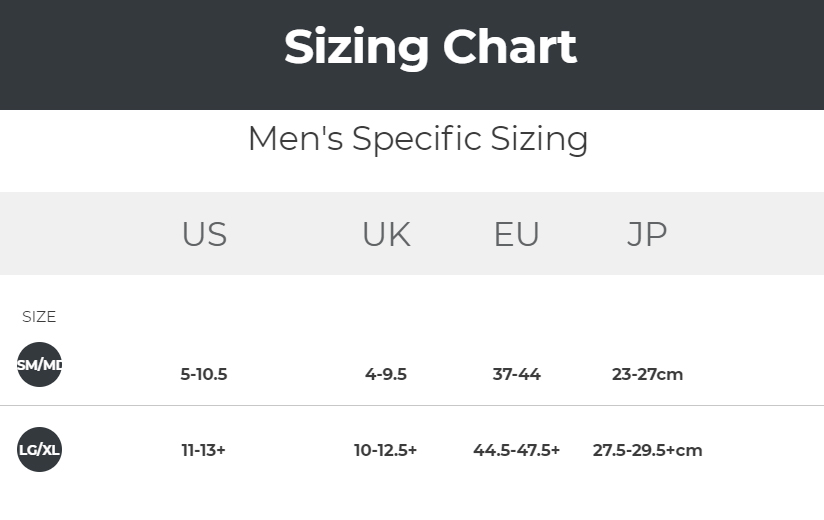Click the EU 37-44 value
Image resolution: width=824 pixels, height=520 pixels.
click(517, 375)
